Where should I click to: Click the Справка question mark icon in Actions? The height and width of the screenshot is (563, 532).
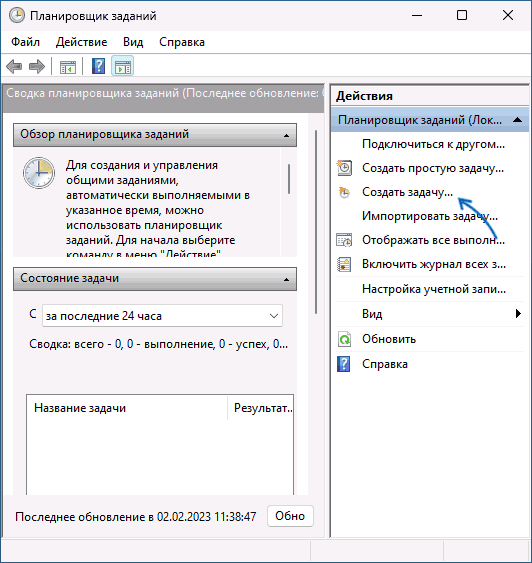tap(344, 364)
